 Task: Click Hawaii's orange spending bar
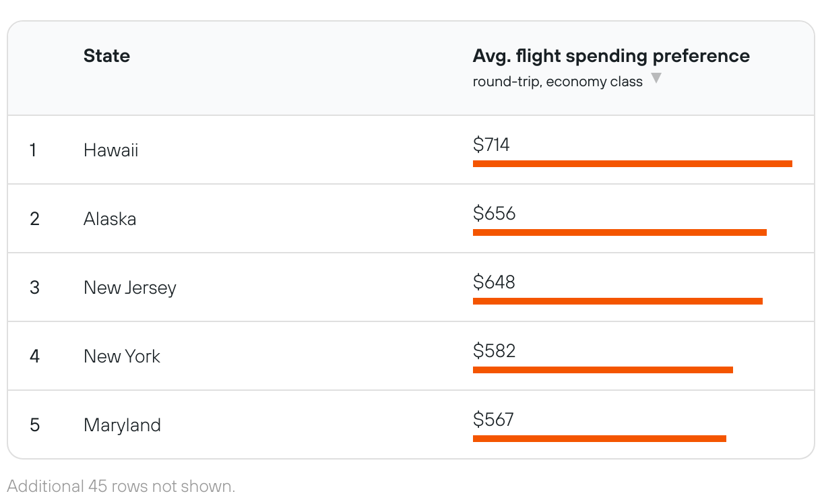tap(632, 164)
